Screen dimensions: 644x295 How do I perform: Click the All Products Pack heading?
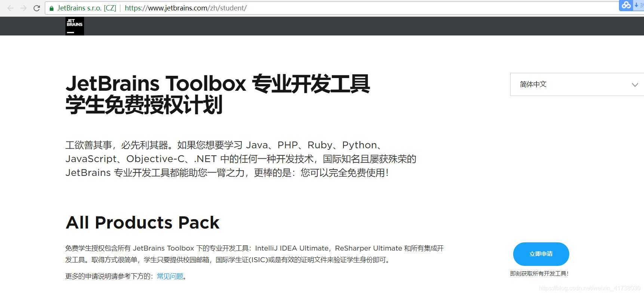142,223
